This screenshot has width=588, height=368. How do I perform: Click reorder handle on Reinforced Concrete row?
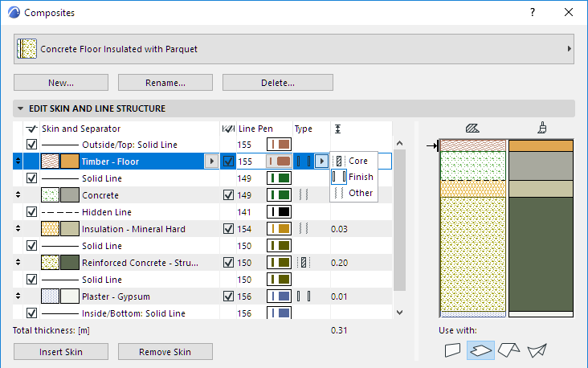(x=18, y=263)
